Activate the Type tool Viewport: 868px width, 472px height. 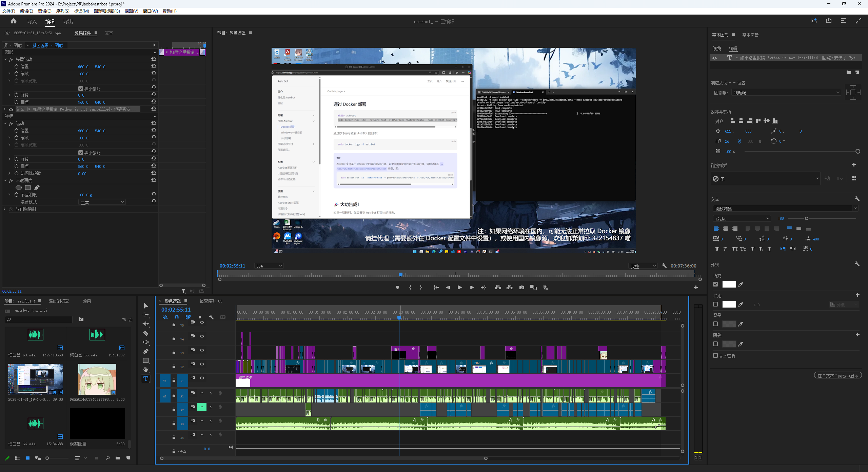(146, 379)
